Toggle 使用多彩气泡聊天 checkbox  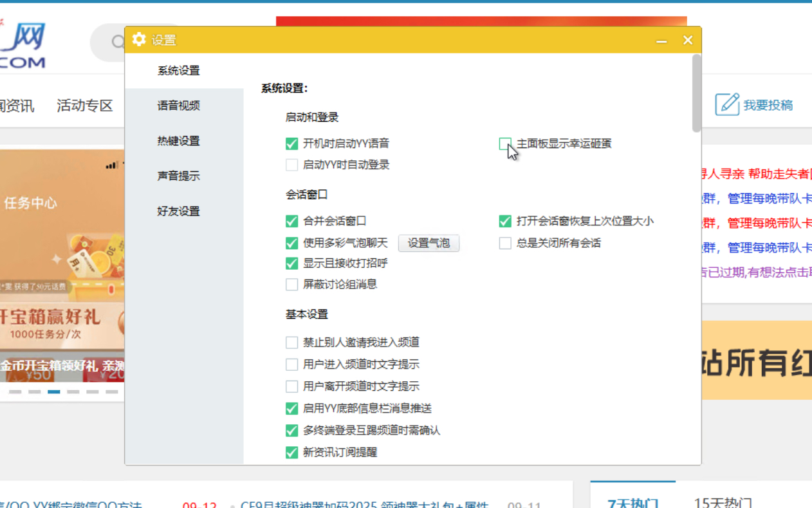coord(292,243)
